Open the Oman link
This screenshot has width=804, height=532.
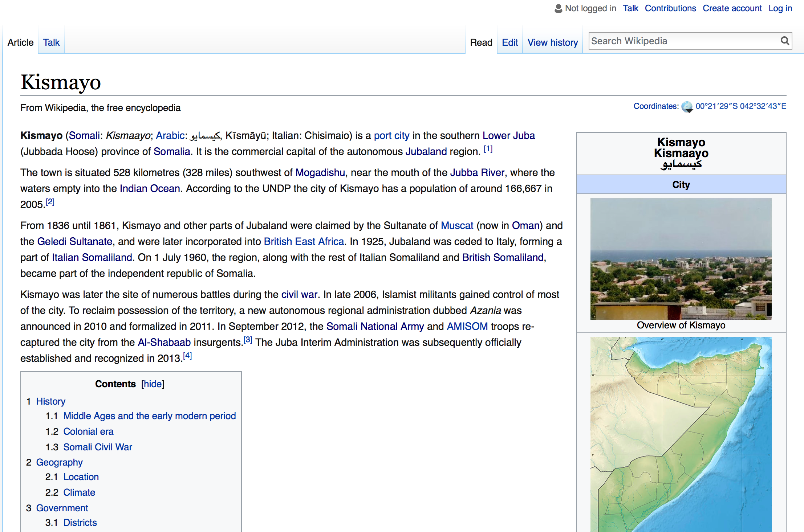tap(525, 225)
